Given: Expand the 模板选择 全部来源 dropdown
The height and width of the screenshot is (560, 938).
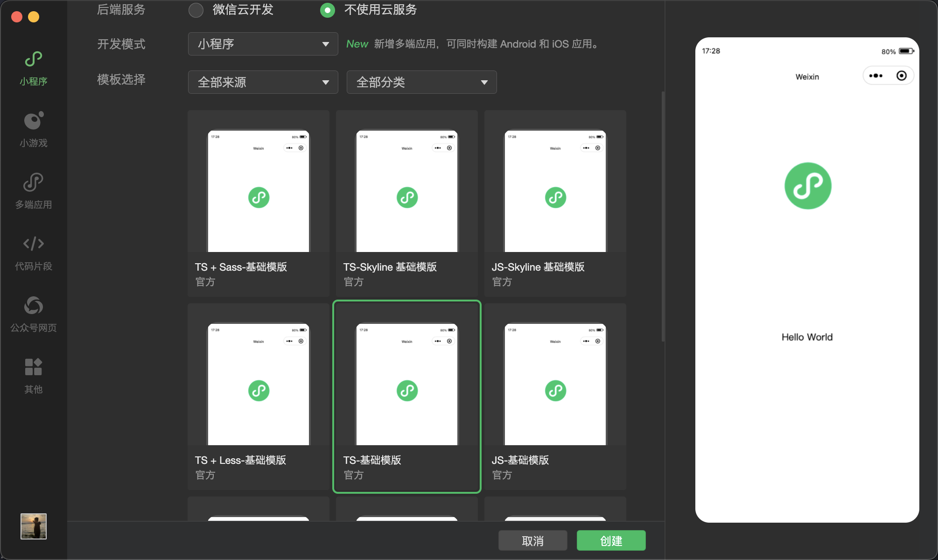Looking at the screenshot, I should coord(260,82).
